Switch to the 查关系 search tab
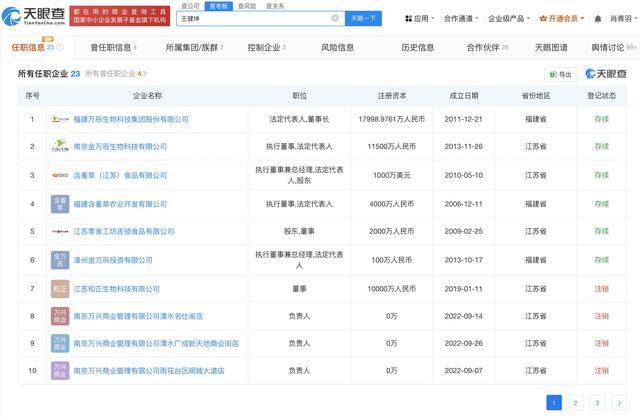 pyautogui.click(x=275, y=6)
